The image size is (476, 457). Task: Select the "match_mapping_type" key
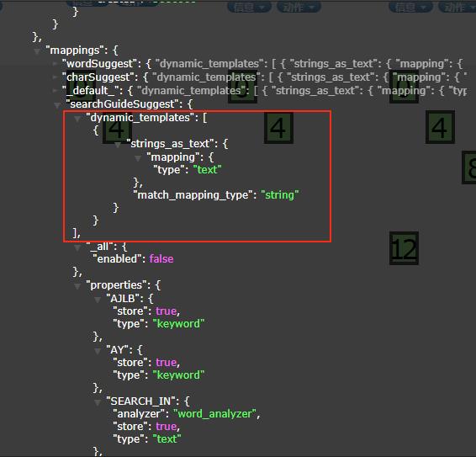tap(193, 195)
